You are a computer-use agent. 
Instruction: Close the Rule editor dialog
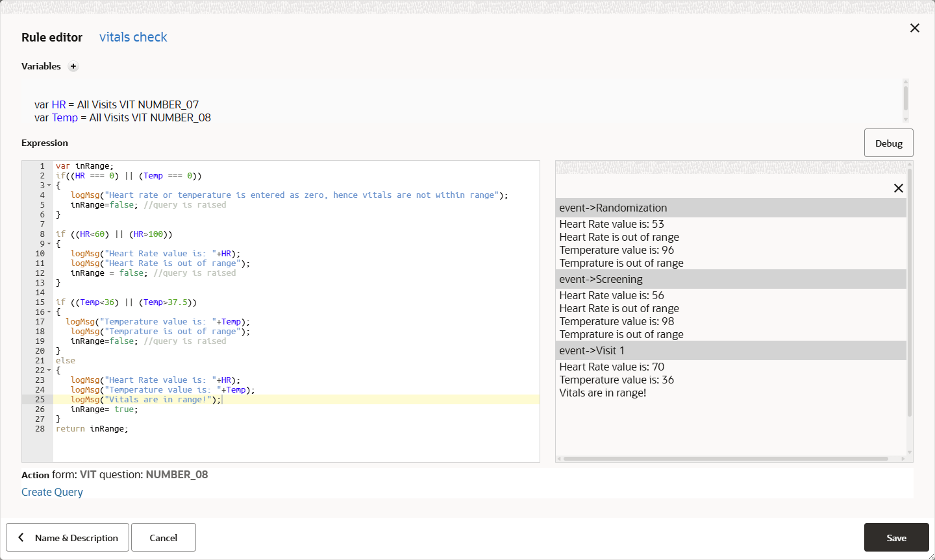pos(915,28)
